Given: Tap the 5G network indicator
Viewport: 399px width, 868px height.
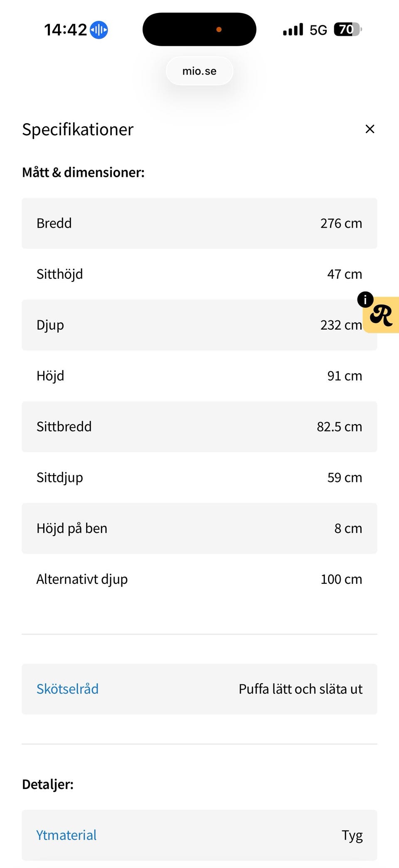Looking at the screenshot, I should [318, 30].
